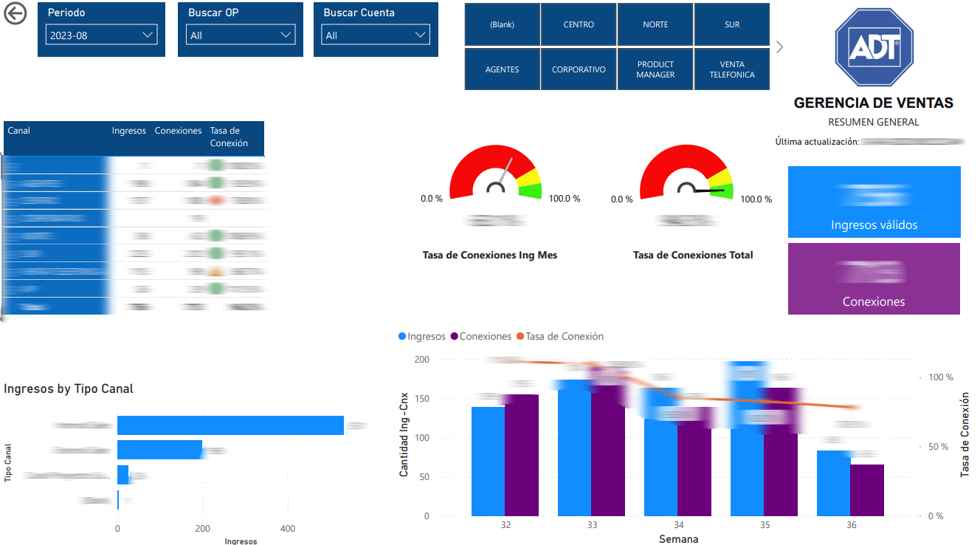Select the VENTA TELEFONICA slicer tile
Viewport: 980px width, 545px height.
click(x=732, y=69)
